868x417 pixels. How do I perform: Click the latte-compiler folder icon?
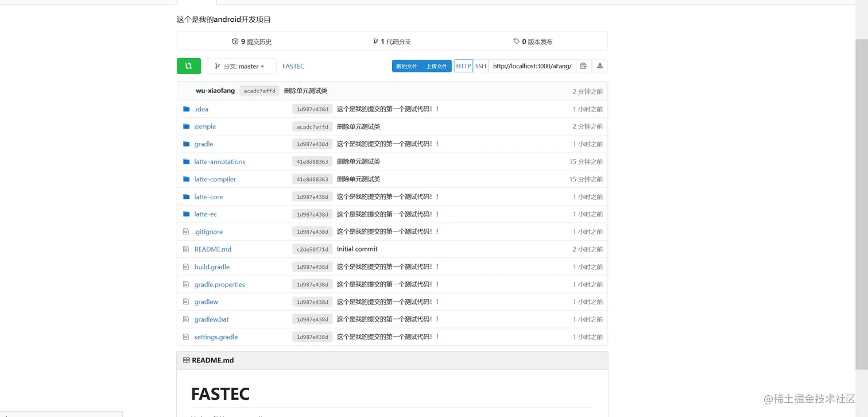tap(186, 179)
